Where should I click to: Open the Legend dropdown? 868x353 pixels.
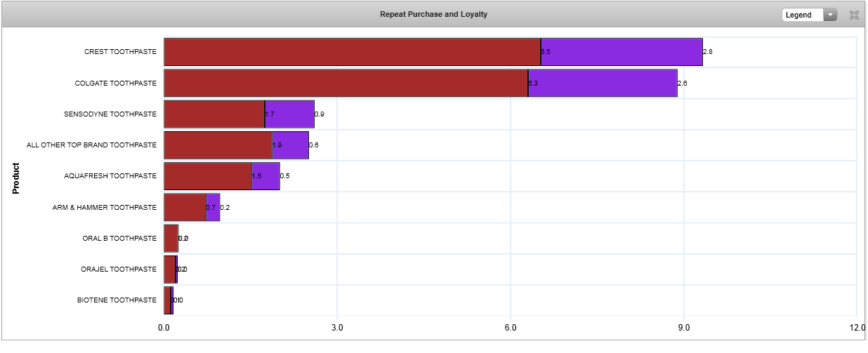(x=802, y=15)
